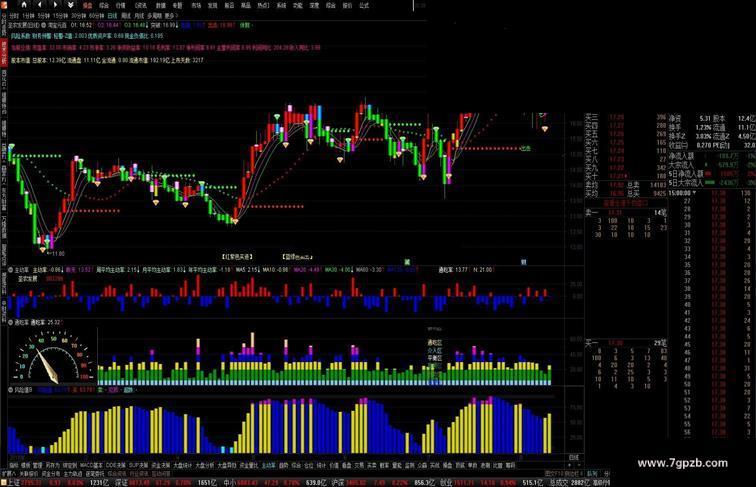756x487 pixels.
Task: Select the 1分钟 period tab
Action: (x=29, y=16)
